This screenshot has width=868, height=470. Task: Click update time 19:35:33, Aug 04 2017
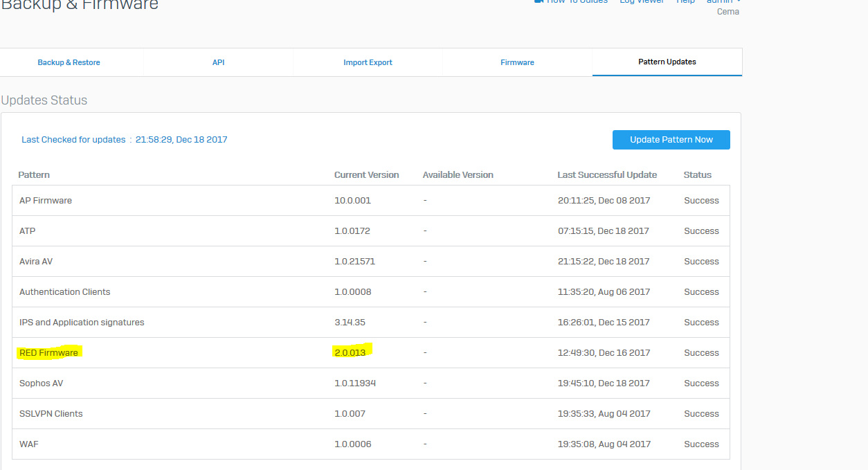click(604, 414)
